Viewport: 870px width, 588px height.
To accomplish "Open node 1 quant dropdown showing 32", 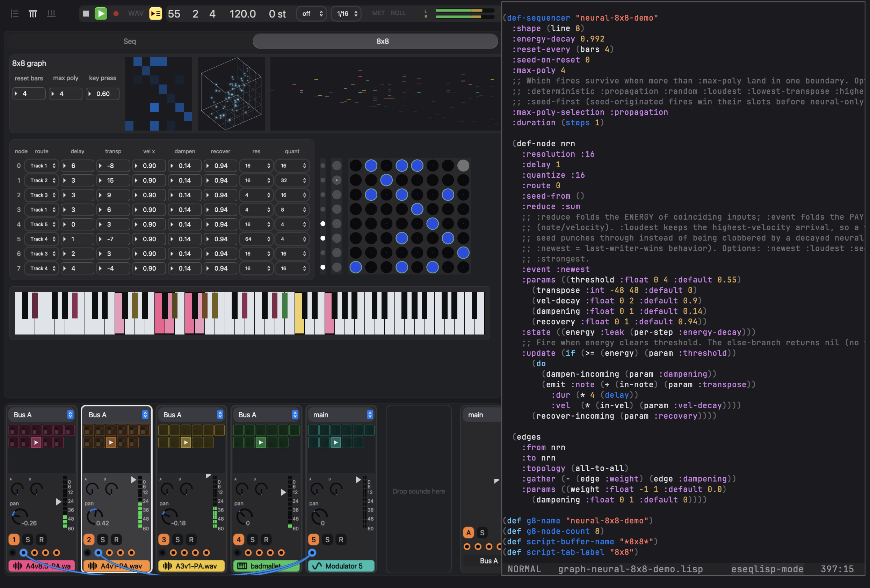I will pos(292,180).
